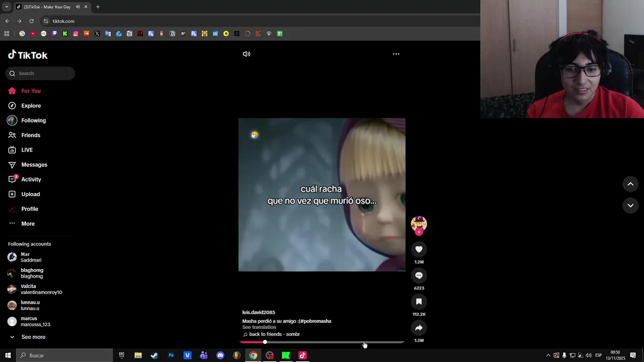Open the Kick bookmark in bookmarks bar
Screen dimensions: 644x362
[x=65, y=34]
